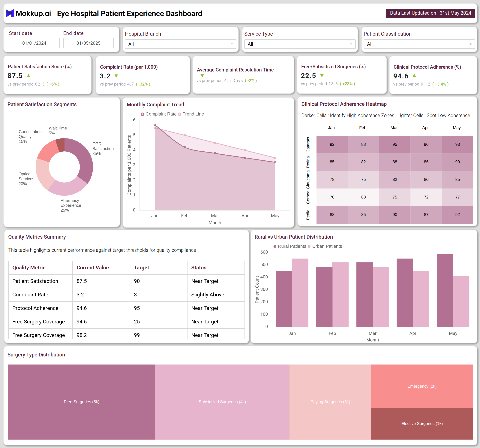Click the Surgery Type Distribution title
This screenshot has width=480, height=448.
click(x=36, y=355)
